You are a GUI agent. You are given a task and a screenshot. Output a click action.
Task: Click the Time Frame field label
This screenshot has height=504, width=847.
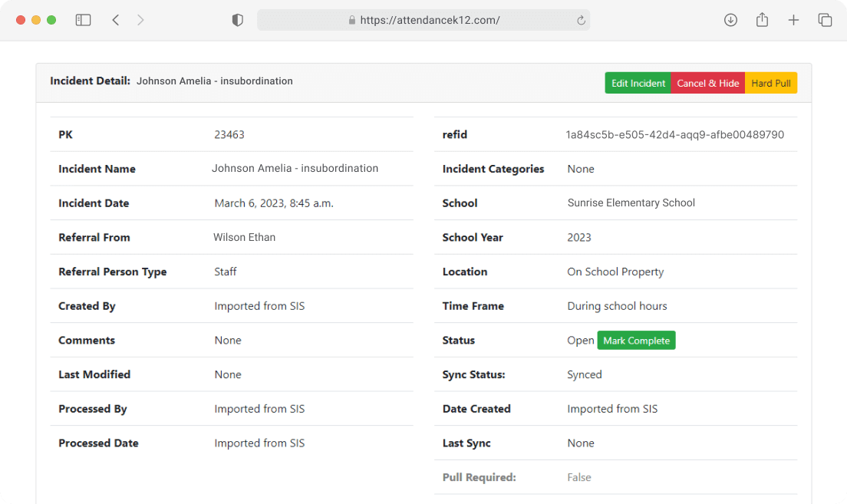[473, 306]
